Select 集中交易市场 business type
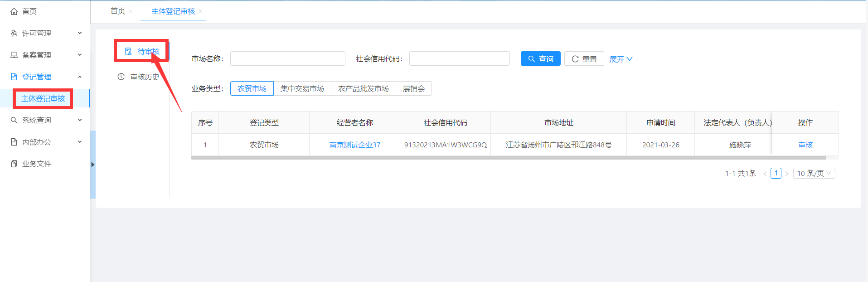Screen dimensions: 868x282 pos(302,88)
